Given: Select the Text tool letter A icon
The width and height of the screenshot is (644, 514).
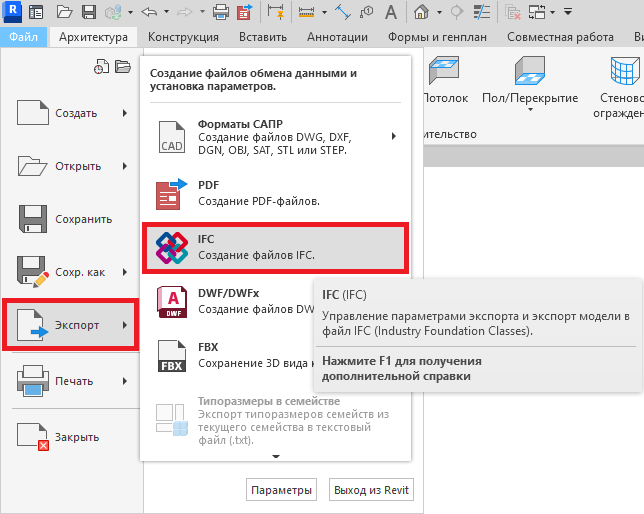Looking at the screenshot, I should click(391, 12).
